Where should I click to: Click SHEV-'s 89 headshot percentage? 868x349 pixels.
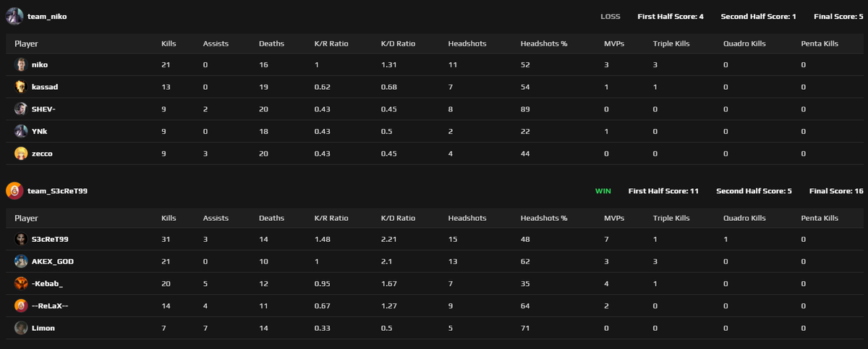tap(525, 109)
